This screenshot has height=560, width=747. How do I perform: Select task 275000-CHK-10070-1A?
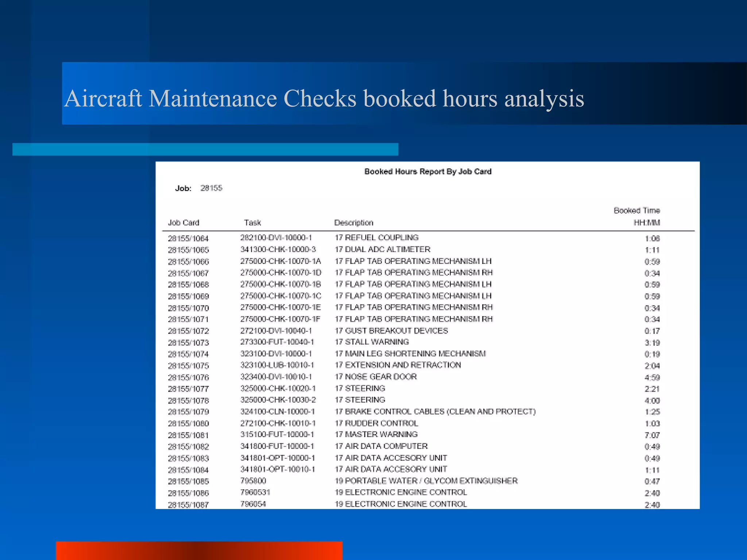pyautogui.click(x=280, y=261)
